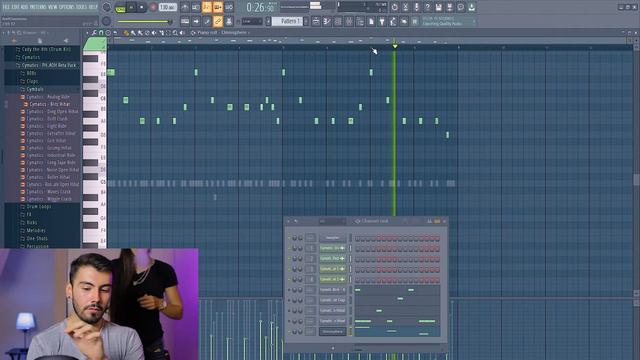640x360 pixels.
Task: Click the tempo display reading 130
Action: [167, 7]
